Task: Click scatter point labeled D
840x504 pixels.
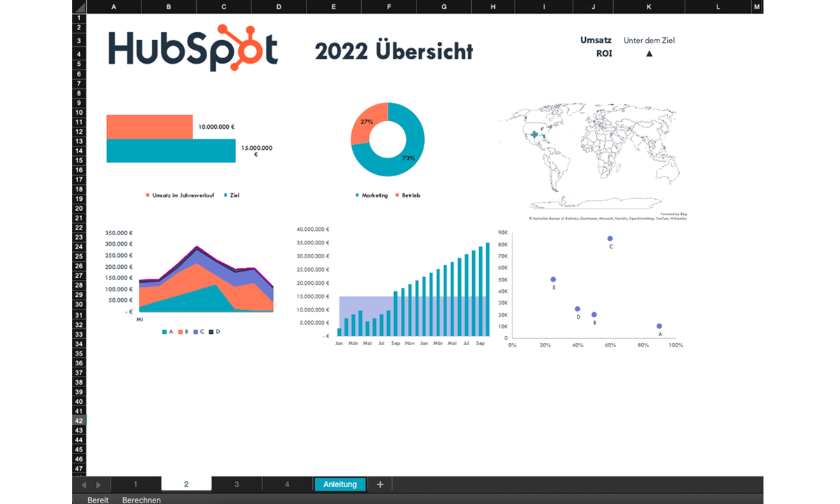Action: tap(577, 309)
